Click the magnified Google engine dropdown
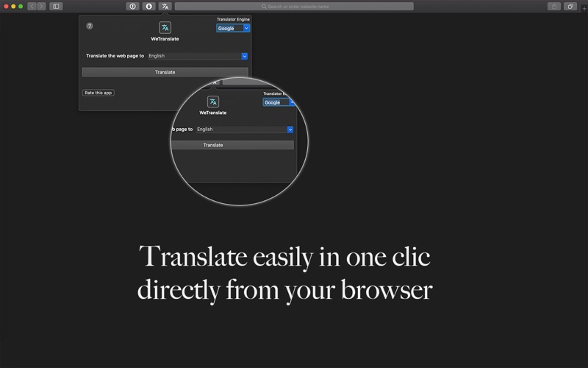This screenshot has height=368, width=588. (x=279, y=102)
